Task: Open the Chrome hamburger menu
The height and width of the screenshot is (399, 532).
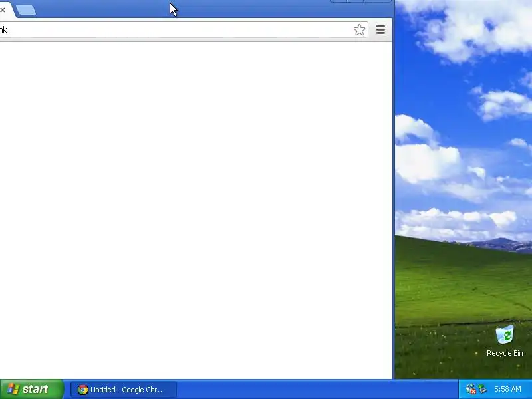Action: point(380,30)
